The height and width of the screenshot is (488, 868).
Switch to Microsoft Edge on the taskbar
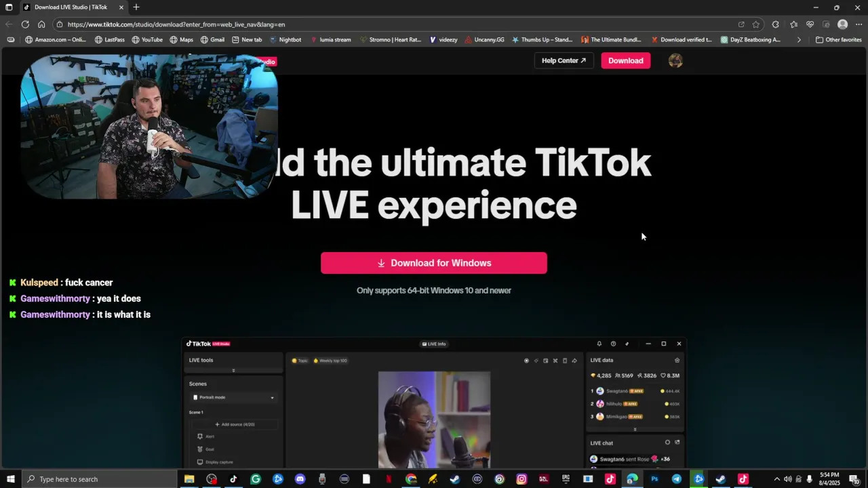(x=632, y=479)
